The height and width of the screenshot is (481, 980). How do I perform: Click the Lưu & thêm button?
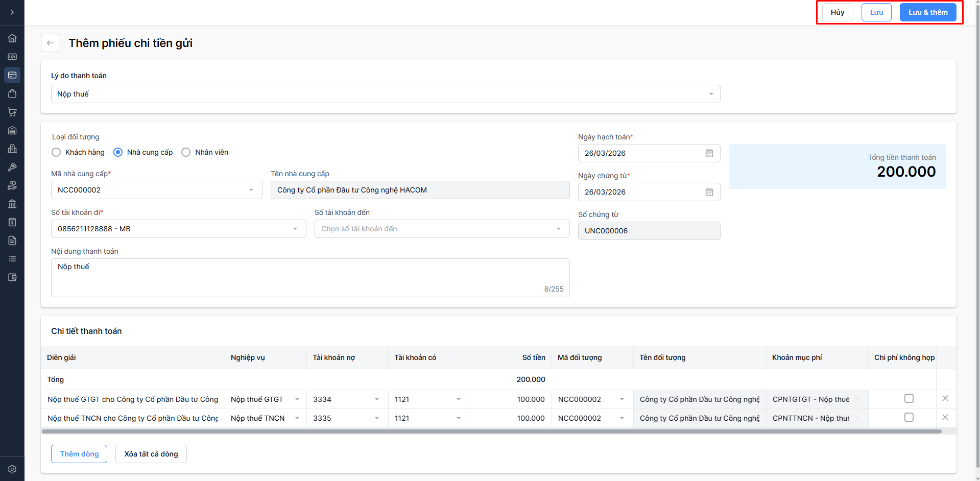[927, 12]
